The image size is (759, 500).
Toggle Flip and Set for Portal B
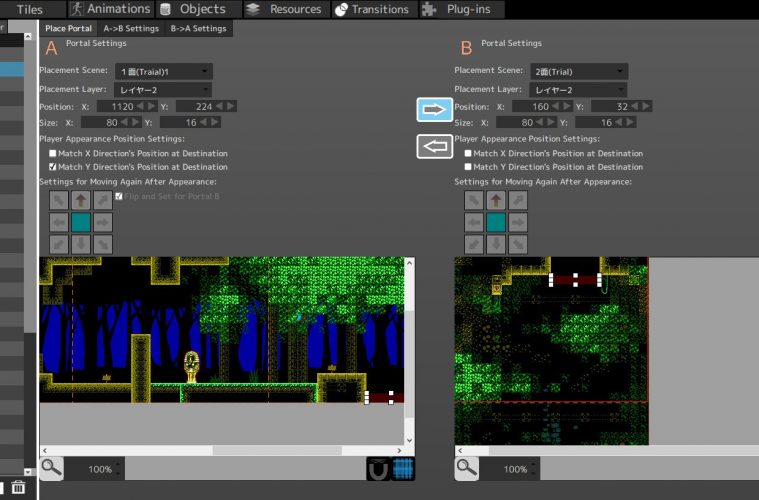coord(119,196)
